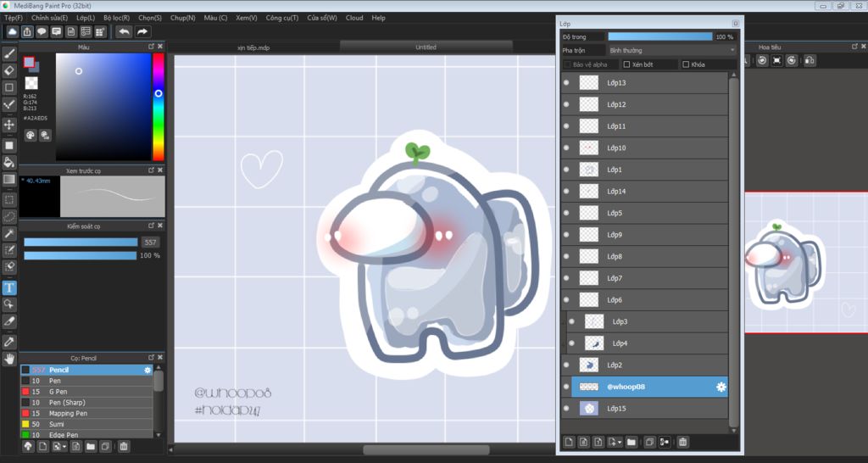868x463 pixels.
Task: Select the Gradient tool
Action: coord(8,179)
